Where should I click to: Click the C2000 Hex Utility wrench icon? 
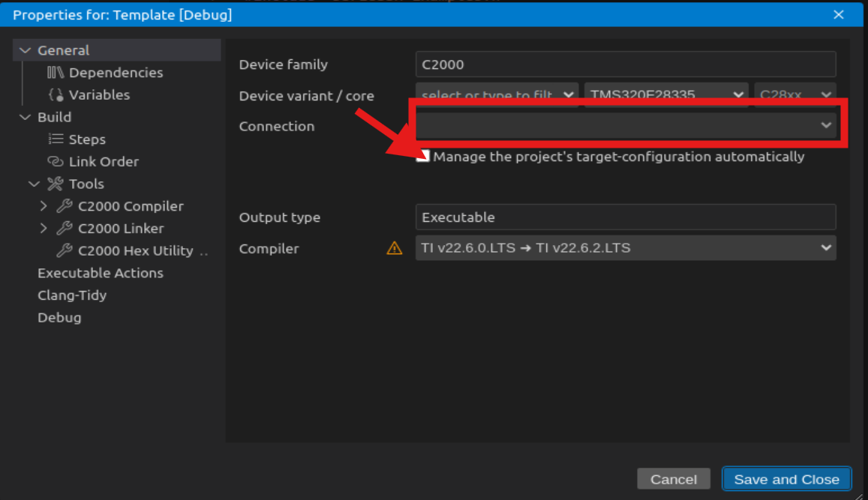[65, 250]
